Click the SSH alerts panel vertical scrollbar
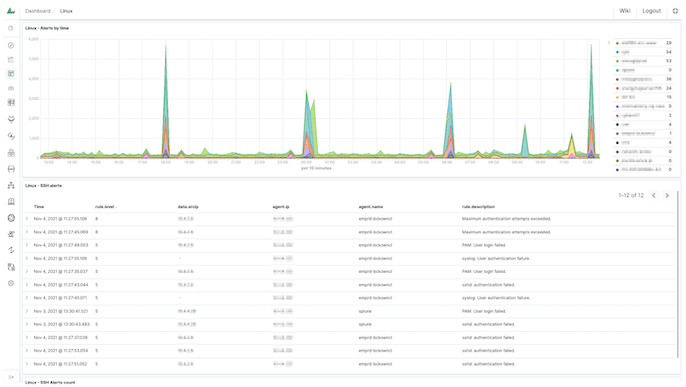The height and width of the screenshot is (387, 686). 679,274
